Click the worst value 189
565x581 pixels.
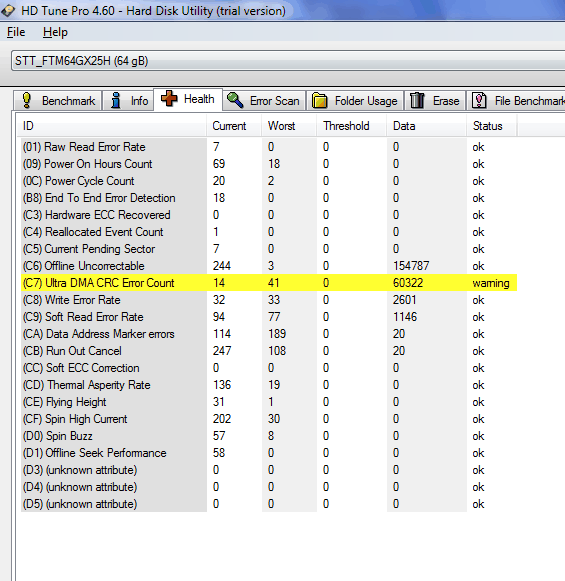tap(277, 334)
